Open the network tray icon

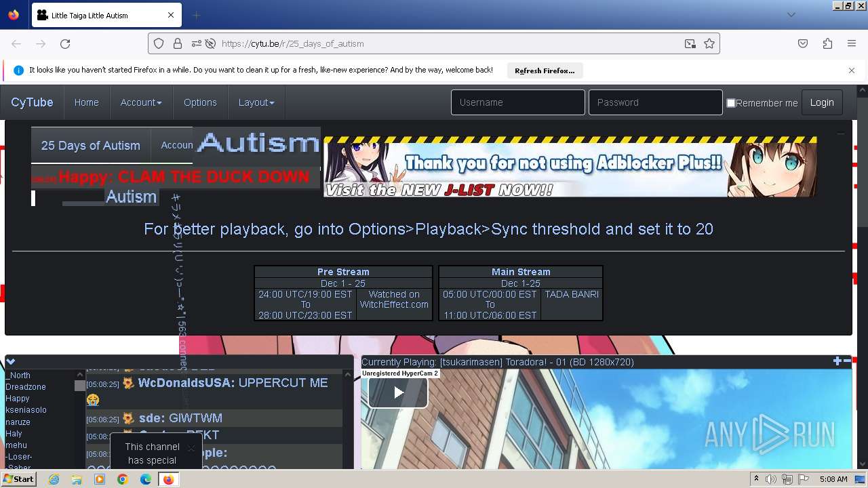point(787,479)
